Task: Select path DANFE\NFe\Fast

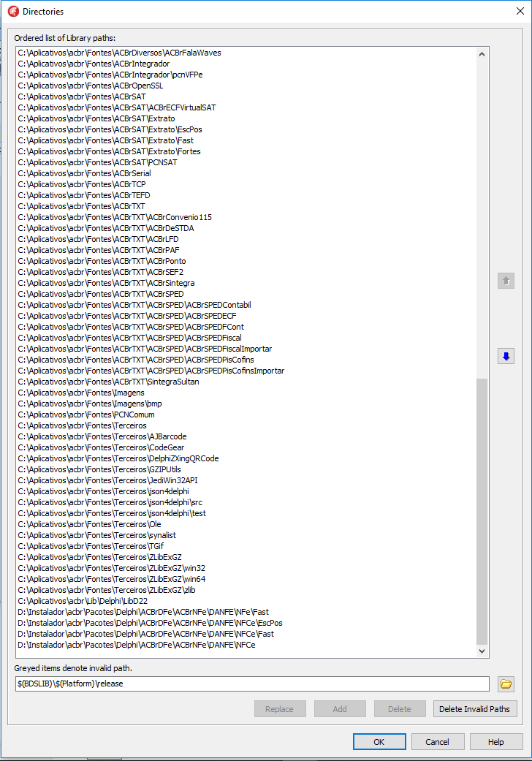Action: (143, 612)
